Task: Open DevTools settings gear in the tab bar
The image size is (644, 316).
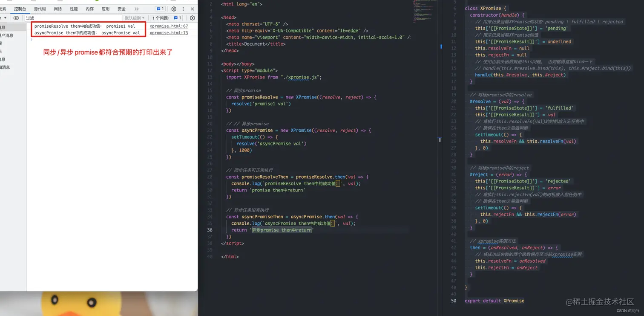Action: pos(174,9)
